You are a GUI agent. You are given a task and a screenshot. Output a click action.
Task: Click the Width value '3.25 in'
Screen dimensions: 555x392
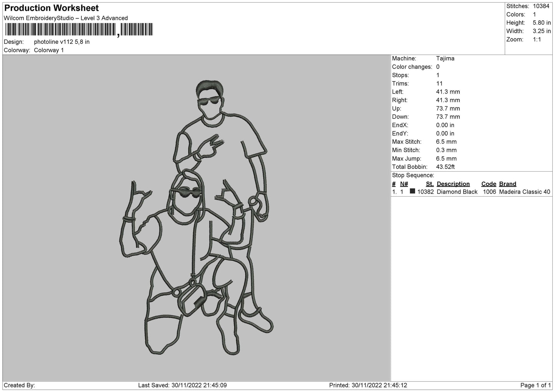click(542, 31)
